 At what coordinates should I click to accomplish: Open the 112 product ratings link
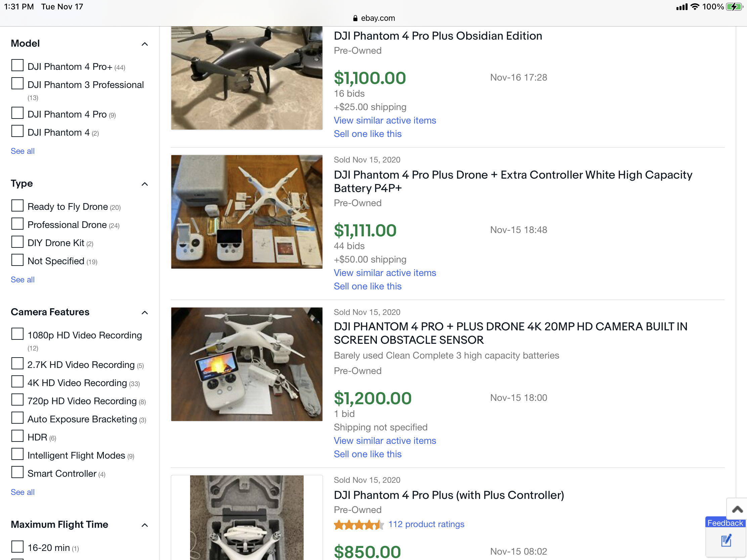click(426, 524)
